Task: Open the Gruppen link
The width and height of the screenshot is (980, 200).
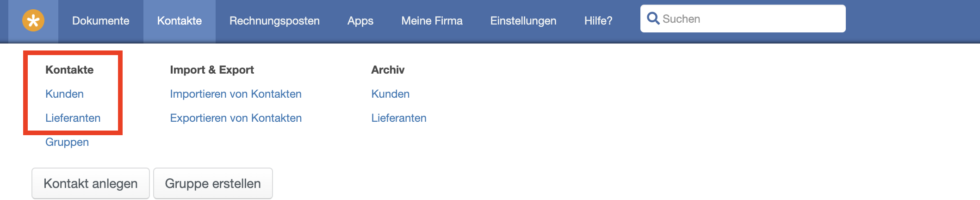Action: (x=67, y=142)
